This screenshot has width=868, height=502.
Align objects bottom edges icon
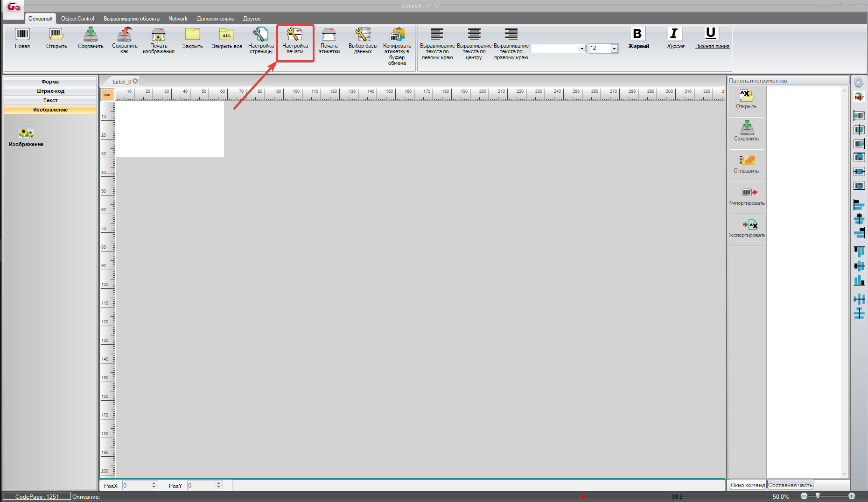tap(859, 280)
